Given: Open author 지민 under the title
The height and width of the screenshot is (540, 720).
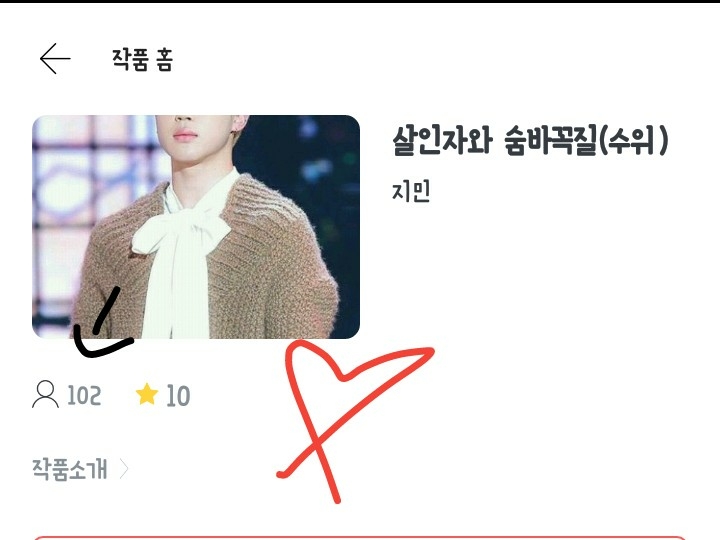Looking at the screenshot, I should (411, 191).
